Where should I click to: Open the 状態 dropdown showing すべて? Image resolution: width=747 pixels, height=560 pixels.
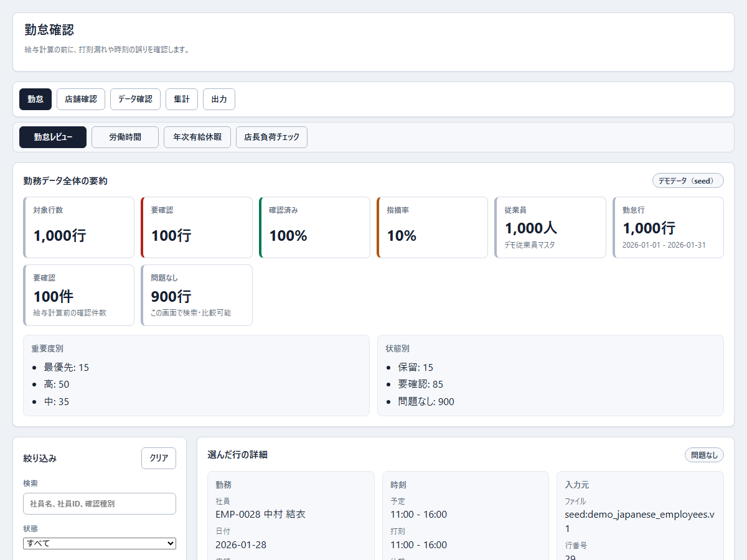click(x=100, y=543)
